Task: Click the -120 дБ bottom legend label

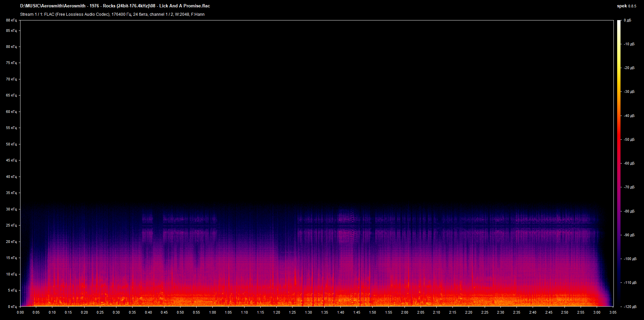Action: pos(630,307)
